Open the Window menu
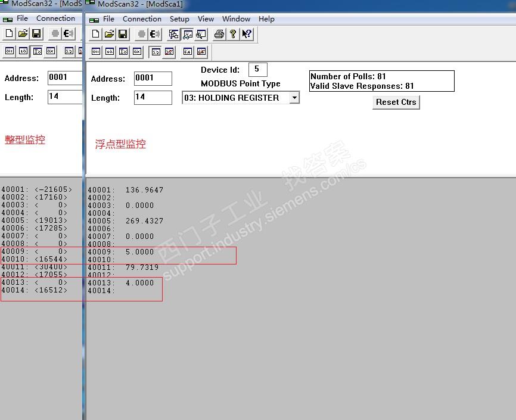The image size is (516, 420). (236, 19)
